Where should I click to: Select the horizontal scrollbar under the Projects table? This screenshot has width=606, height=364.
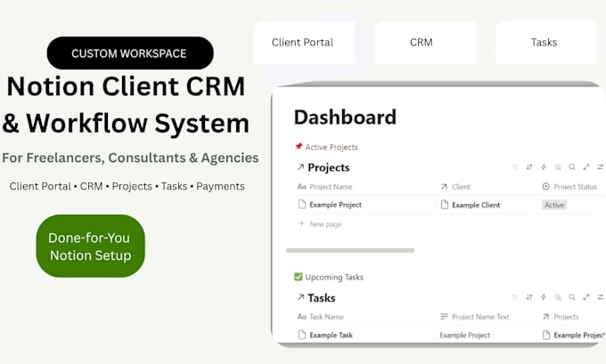350,250
